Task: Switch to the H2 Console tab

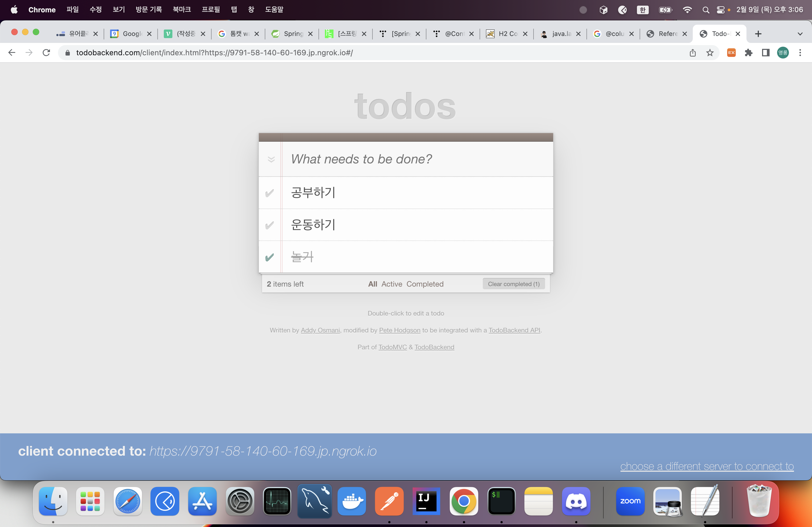Action: 506,33
